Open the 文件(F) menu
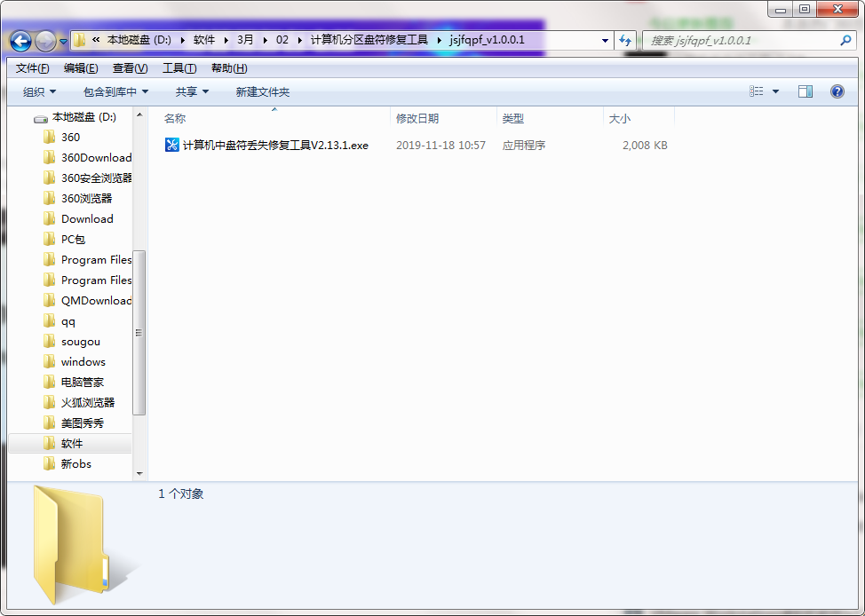 click(x=33, y=67)
